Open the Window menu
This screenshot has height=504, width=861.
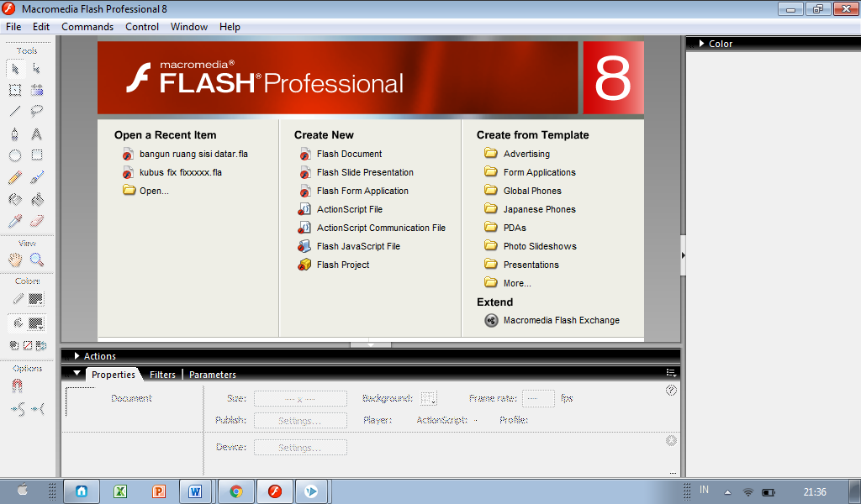189,26
